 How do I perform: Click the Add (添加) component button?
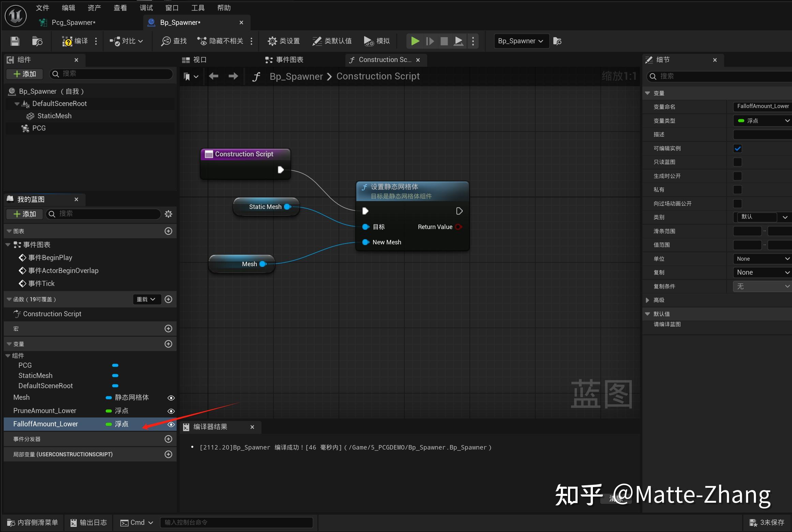click(x=25, y=74)
